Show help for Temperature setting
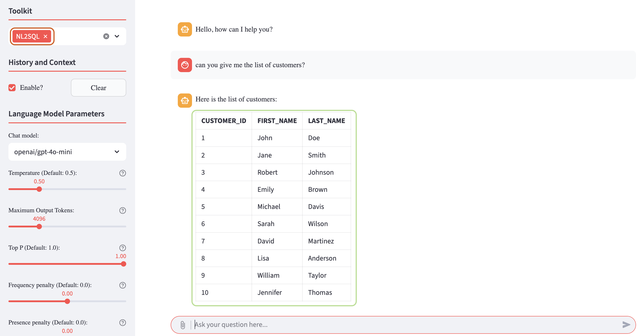 [x=122, y=173]
